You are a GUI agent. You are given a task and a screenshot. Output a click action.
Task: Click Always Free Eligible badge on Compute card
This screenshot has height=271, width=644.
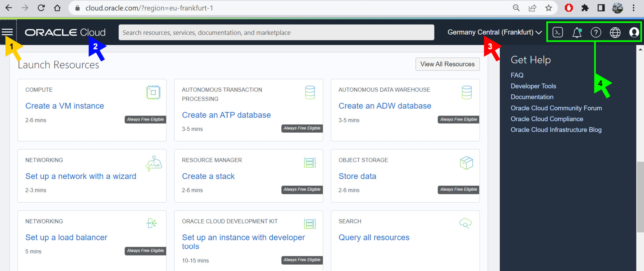(146, 120)
